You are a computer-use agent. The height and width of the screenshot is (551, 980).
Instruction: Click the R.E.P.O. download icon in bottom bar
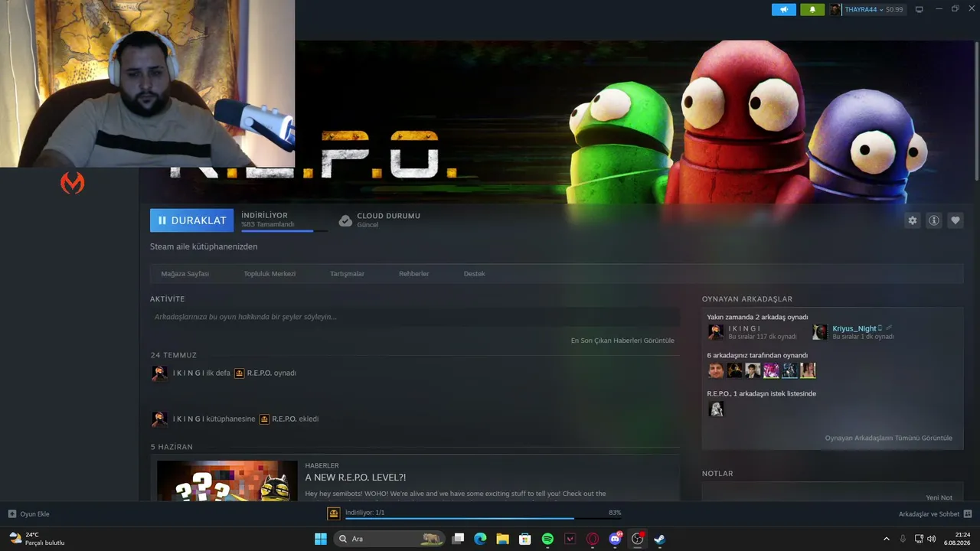pyautogui.click(x=334, y=514)
